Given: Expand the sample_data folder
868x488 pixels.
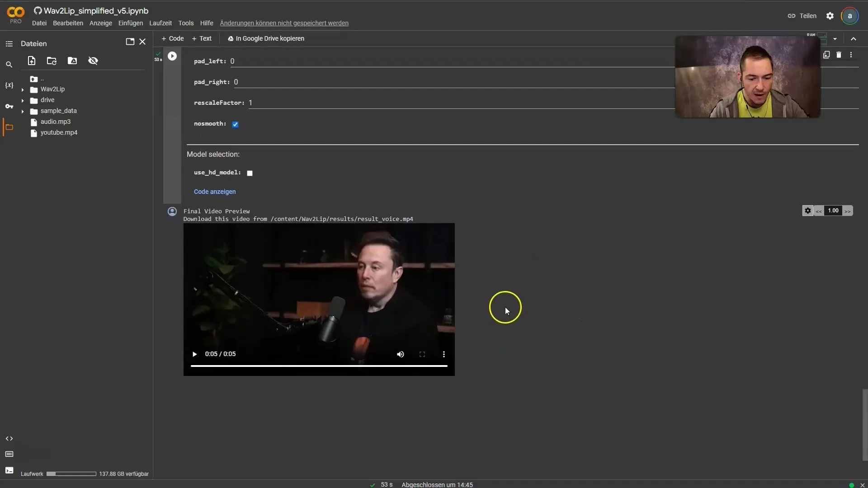Looking at the screenshot, I should [23, 111].
